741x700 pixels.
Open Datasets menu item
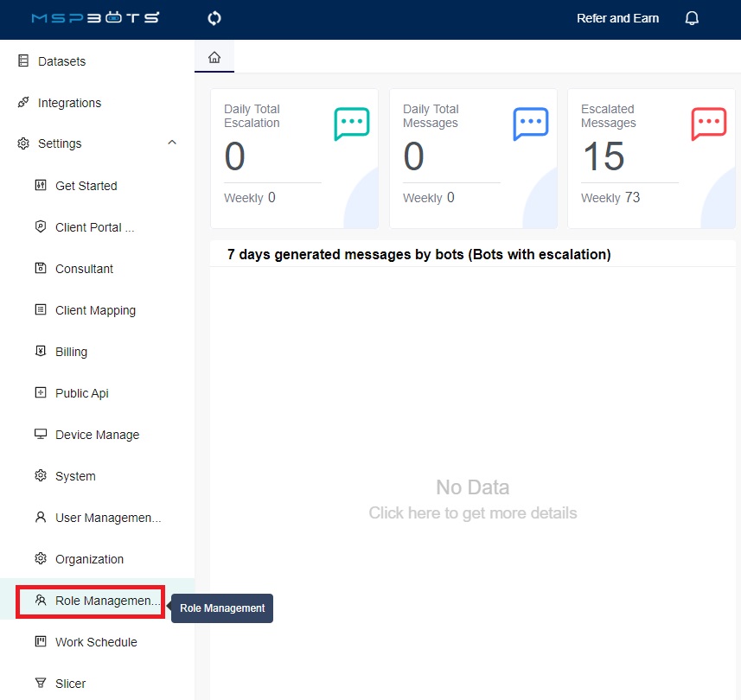(62, 61)
